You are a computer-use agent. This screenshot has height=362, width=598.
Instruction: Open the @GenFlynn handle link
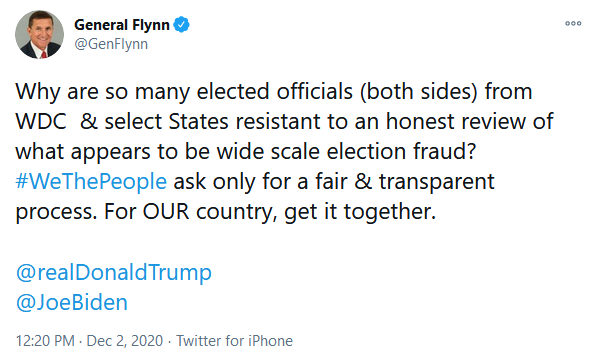pyautogui.click(x=111, y=44)
